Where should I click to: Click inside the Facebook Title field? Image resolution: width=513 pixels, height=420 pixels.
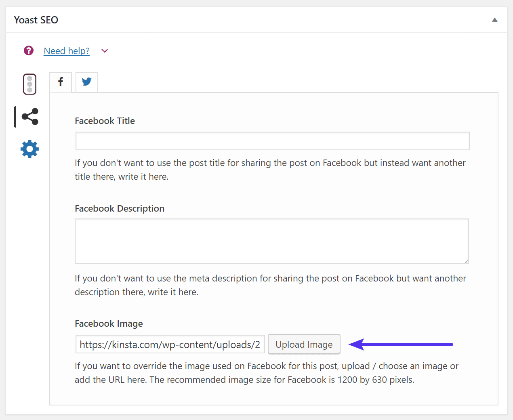pyautogui.click(x=272, y=141)
